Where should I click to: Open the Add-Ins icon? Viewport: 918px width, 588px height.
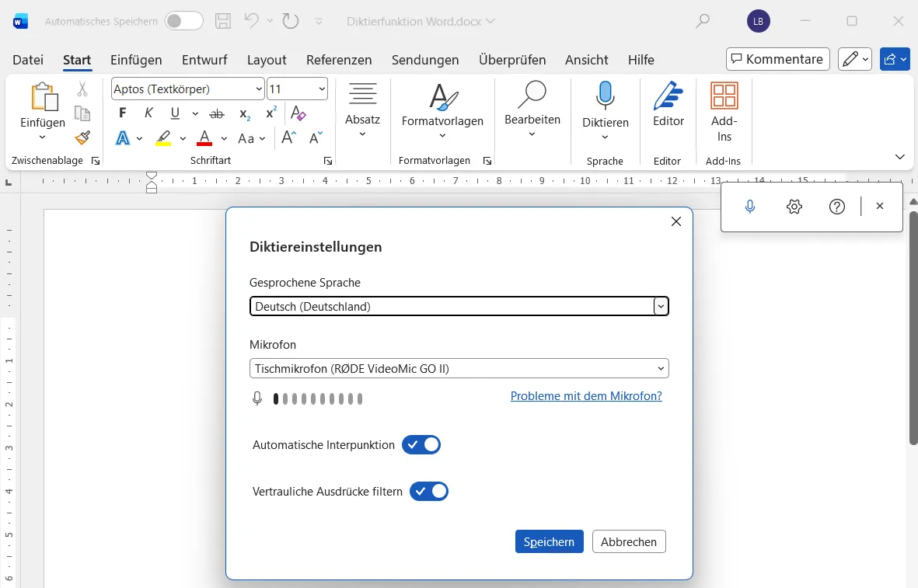click(724, 96)
